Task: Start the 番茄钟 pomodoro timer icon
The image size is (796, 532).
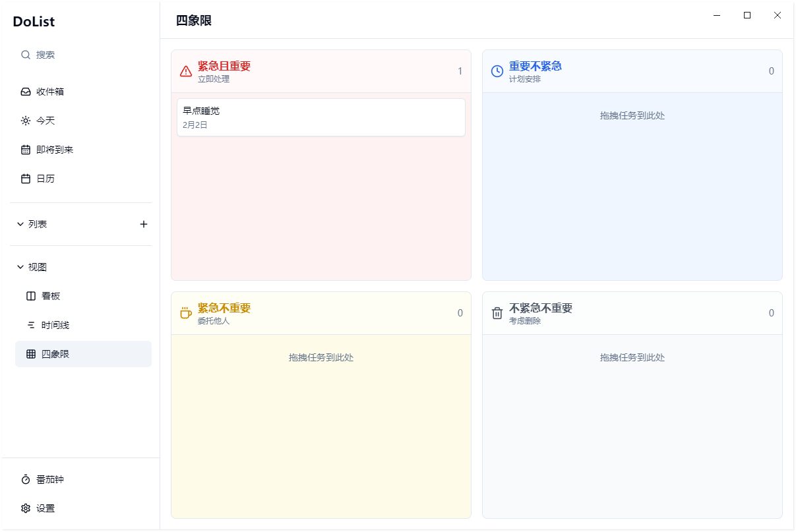Action: [x=25, y=480]
